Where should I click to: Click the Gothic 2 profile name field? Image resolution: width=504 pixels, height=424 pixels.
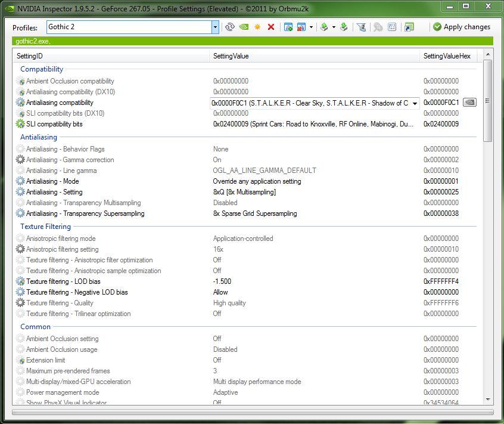129,27
